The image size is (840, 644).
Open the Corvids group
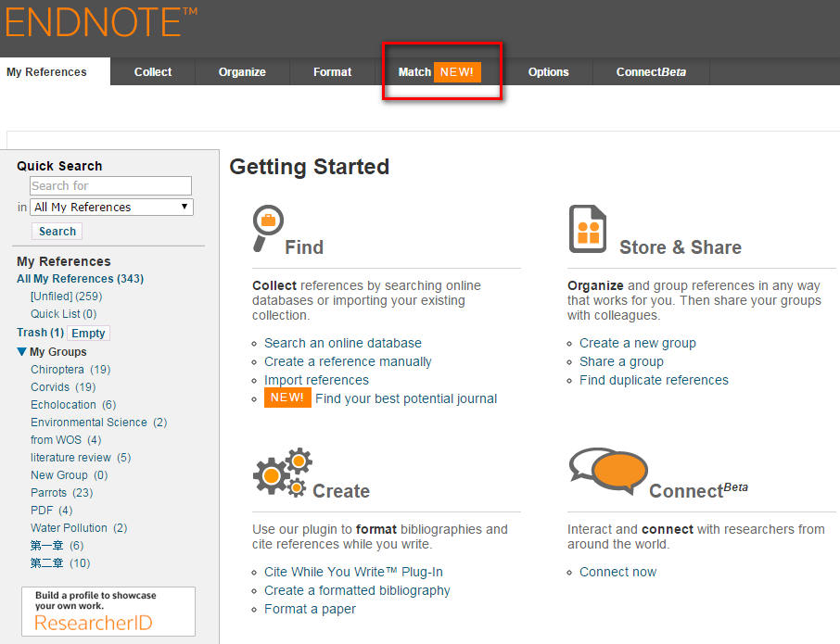coord(63,387)
